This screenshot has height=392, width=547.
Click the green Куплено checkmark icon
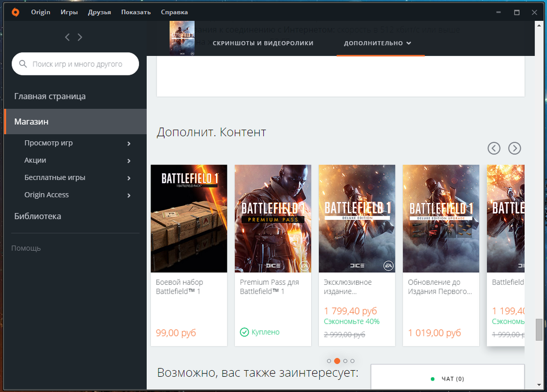pyautogui.click(x=244, y=332)
